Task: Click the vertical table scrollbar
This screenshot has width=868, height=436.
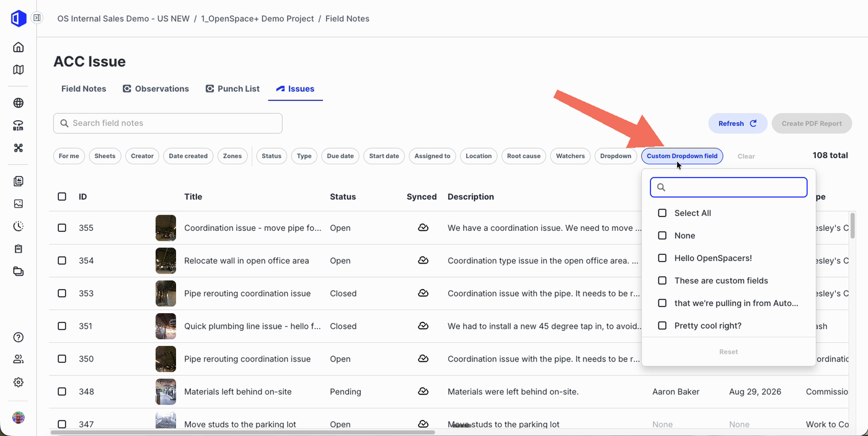Action: click(x=853, y=226)
